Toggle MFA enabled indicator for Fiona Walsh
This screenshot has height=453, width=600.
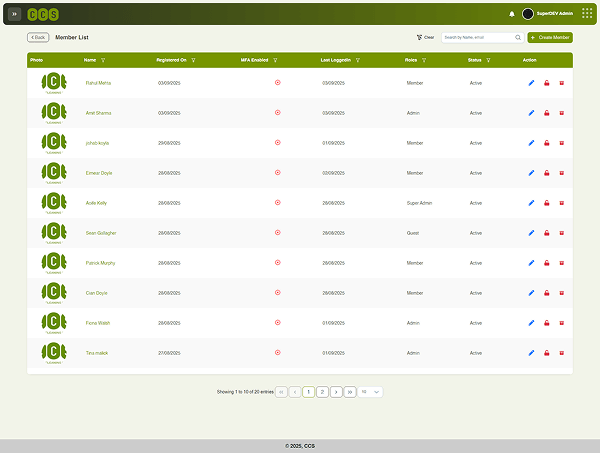coord(277,323)
